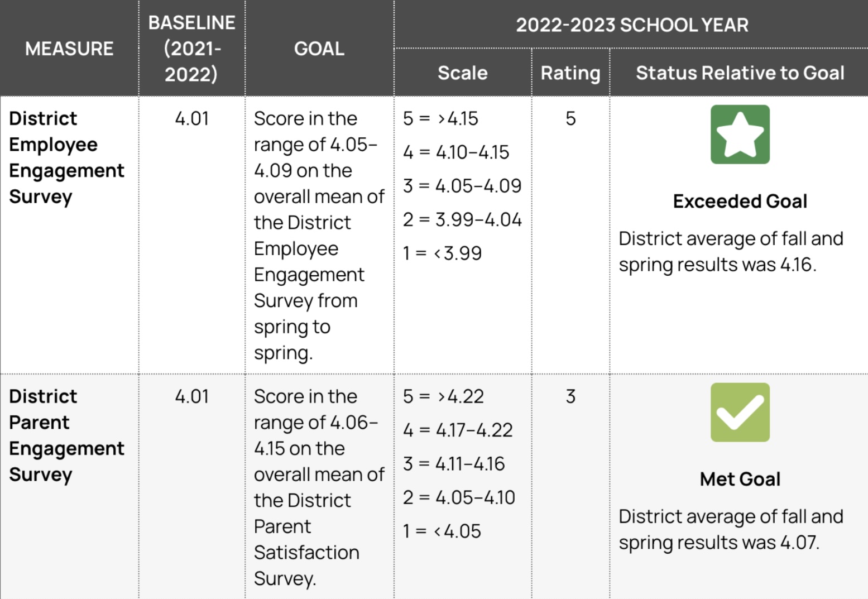Select the GOAL column header
The height and width of the screenshot is (599, 868).
tap(319, 49)
